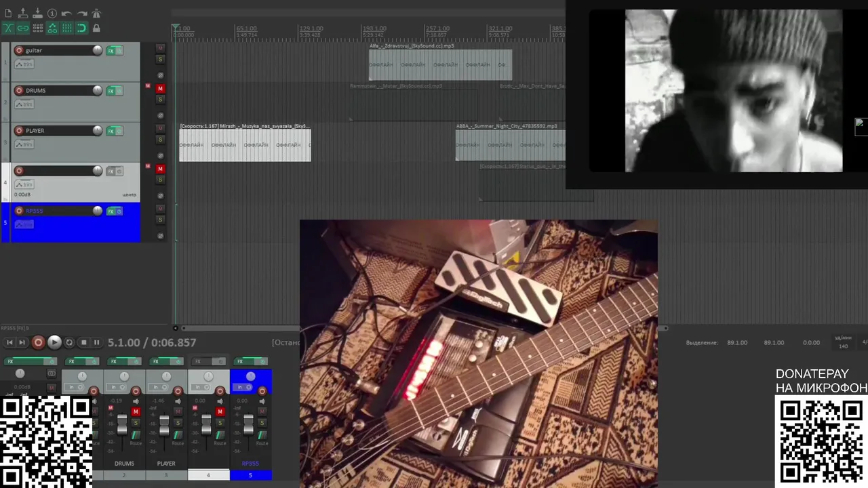
Task: Open trim envelope menu on PLAYER track
Action: (24, 144)
